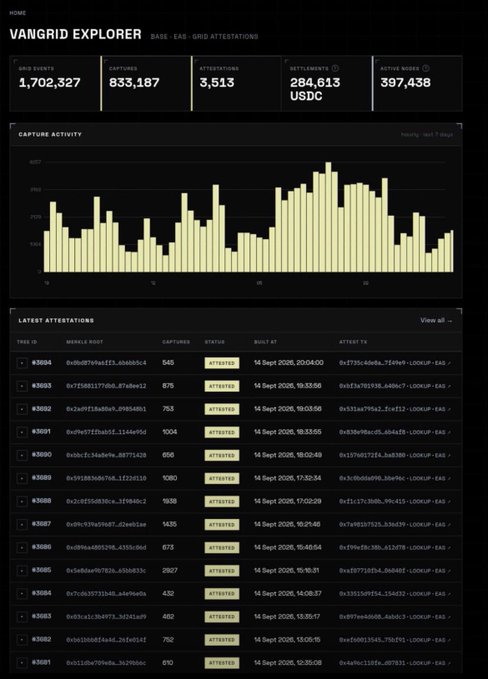Open LOOKUP link for tx 0x531aa795a2
The image size is (488, 679).
(x=420, y=409)
